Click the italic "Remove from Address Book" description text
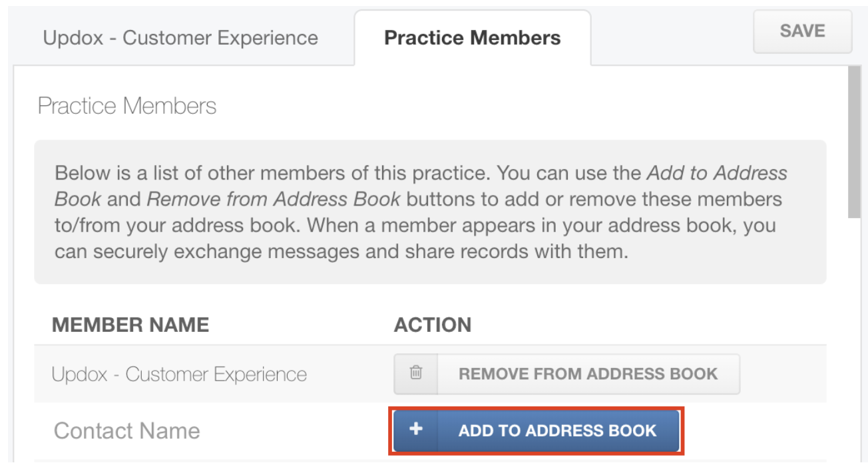Viewport: 868px width, 467px height. click(x=274, y=199)
